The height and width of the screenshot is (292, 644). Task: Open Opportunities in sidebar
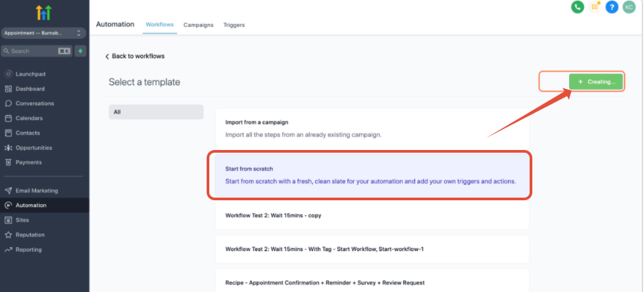click(x=33, y=147)
